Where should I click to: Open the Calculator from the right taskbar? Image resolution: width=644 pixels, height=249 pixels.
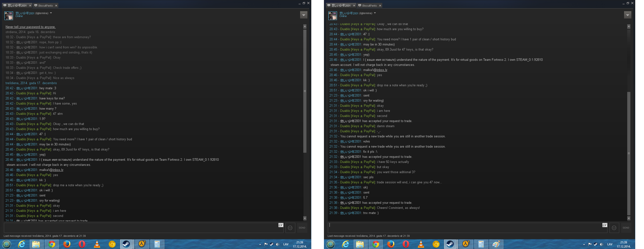(481, 244)
